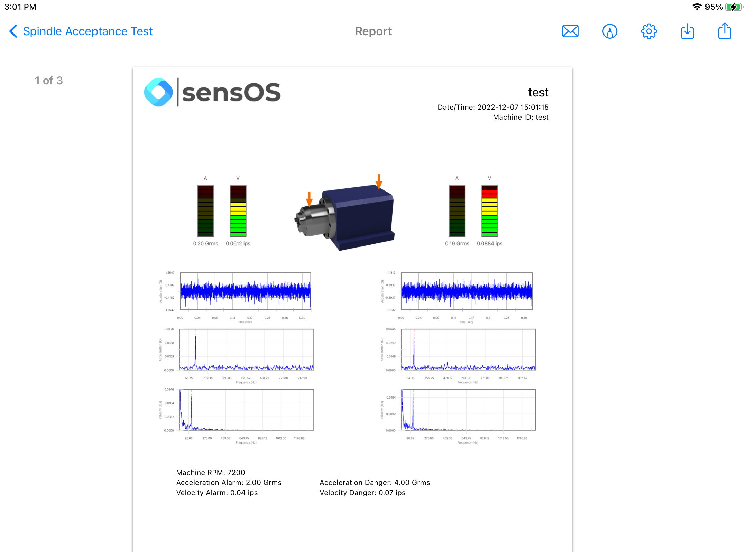Tap the '1 of 3' page indicator
747x560 pixels.
(x=49, y=81)
